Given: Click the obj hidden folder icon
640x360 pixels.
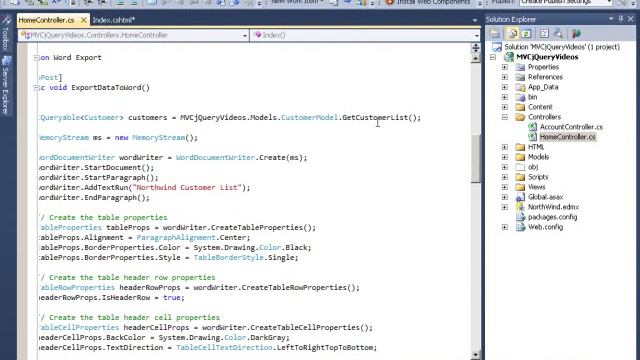Looking at the screenshot, I should pos(520,167).
